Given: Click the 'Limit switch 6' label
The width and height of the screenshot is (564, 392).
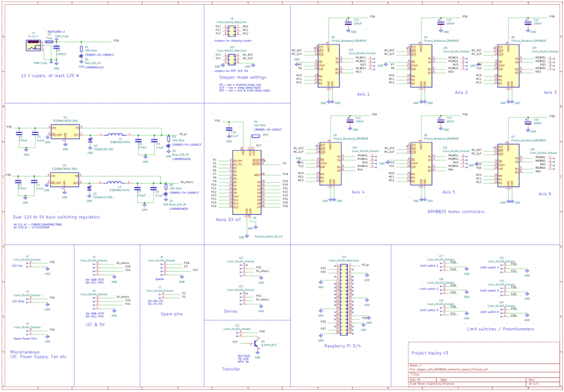Looking at the screenshot, I should click(489, 312).
